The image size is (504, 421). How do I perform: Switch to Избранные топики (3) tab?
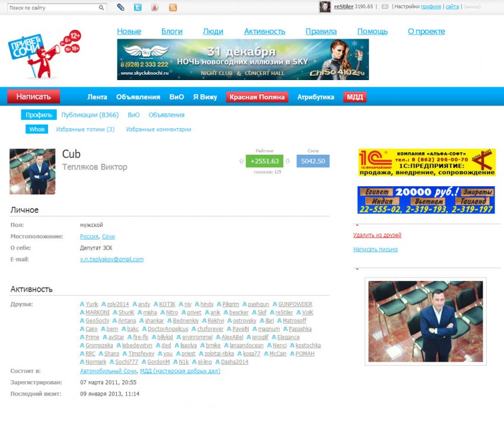[x=85, y=129]
